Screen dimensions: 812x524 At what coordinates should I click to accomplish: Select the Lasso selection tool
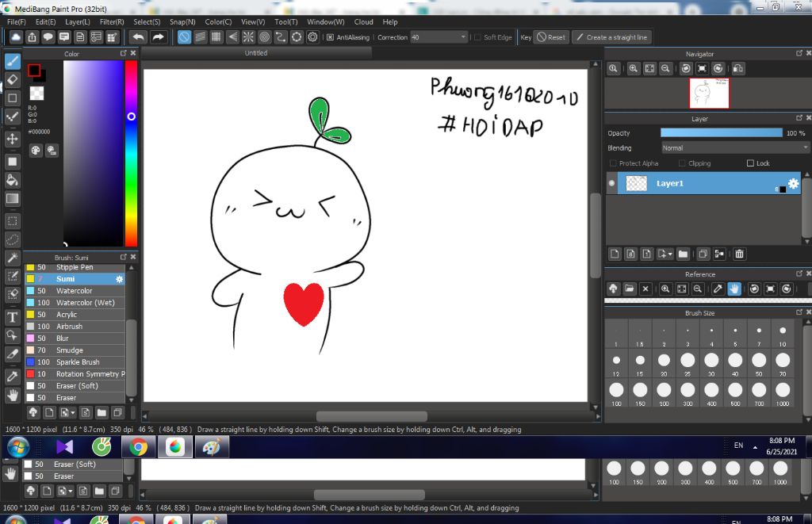pyautogui.click(x=13, y=239)
